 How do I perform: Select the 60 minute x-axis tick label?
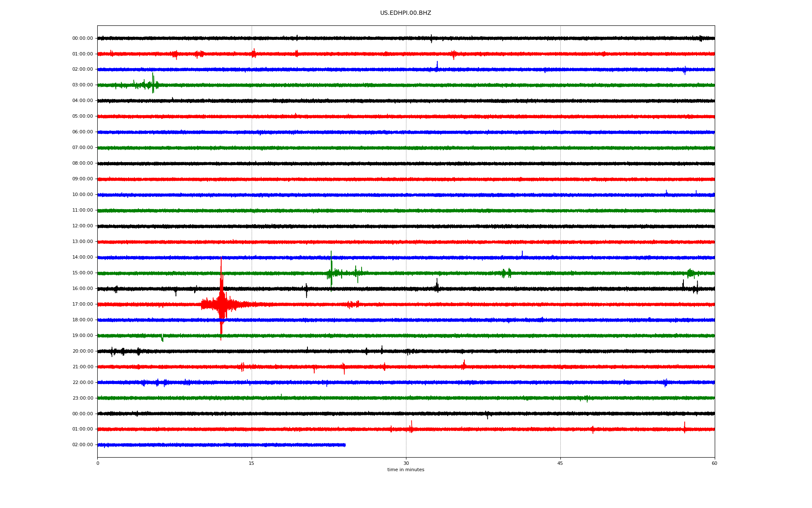pyautogui.click(x=714, y=463)
